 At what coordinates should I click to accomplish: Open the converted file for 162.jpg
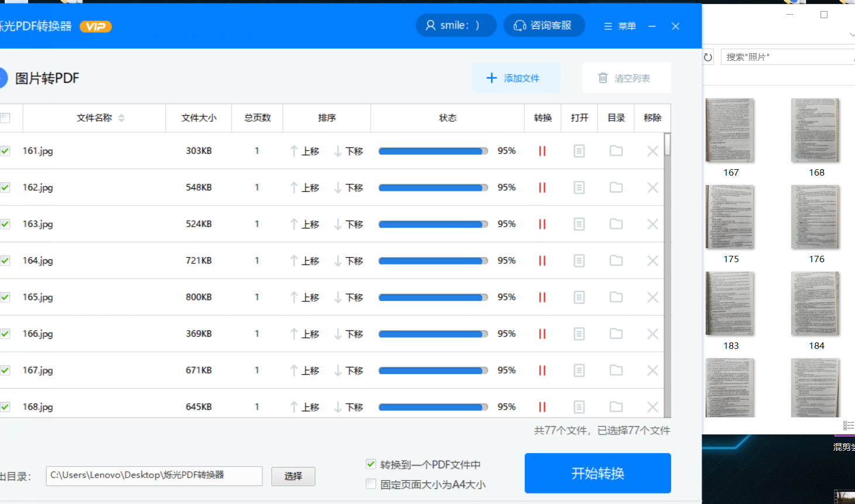(579, 187)
